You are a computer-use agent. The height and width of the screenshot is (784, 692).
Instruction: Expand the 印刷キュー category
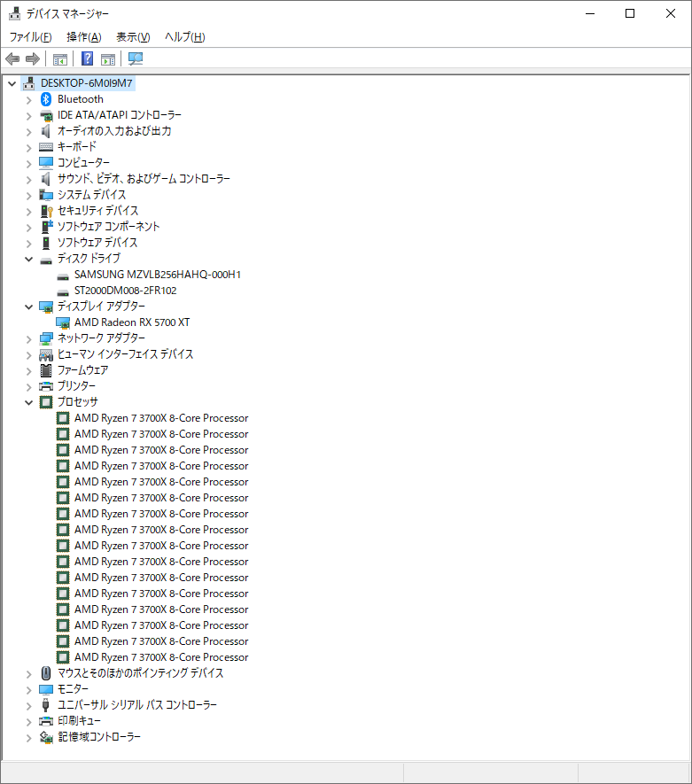pos(28,721)
